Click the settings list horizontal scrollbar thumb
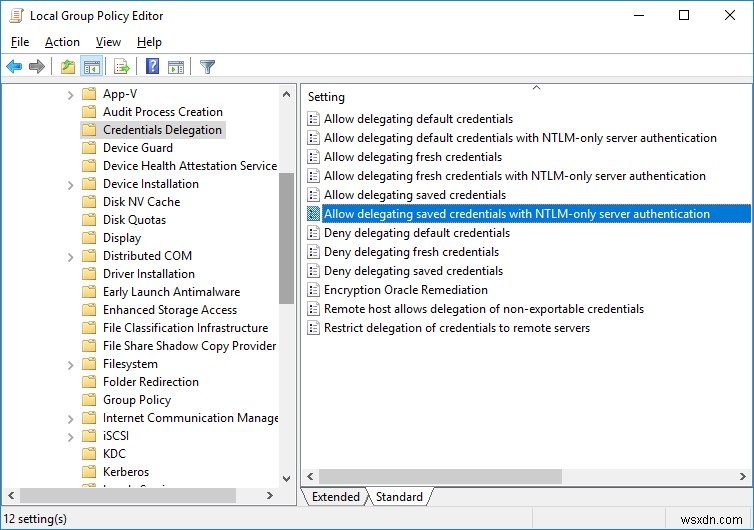Viewport: 754px width, 530px height. tap(440, 477)
